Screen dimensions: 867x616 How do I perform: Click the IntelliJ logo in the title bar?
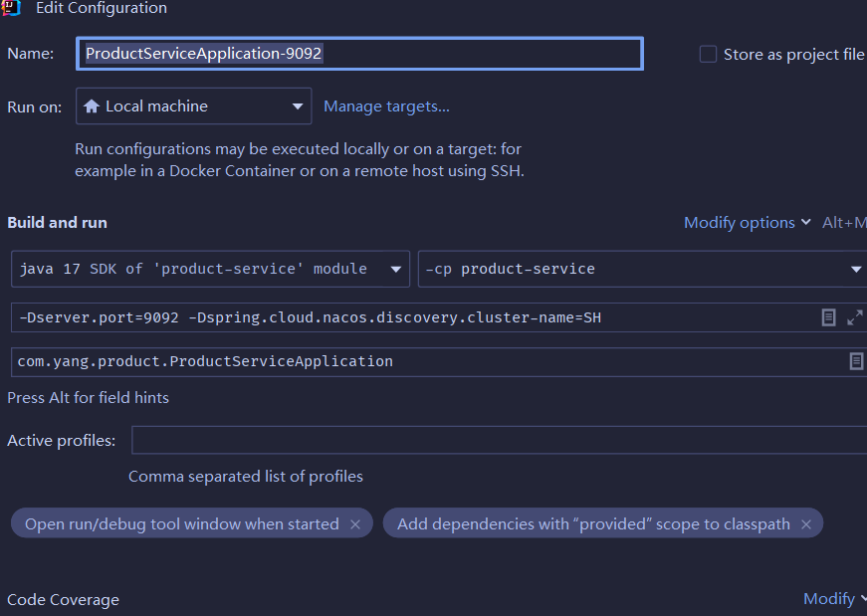point(10,8)
